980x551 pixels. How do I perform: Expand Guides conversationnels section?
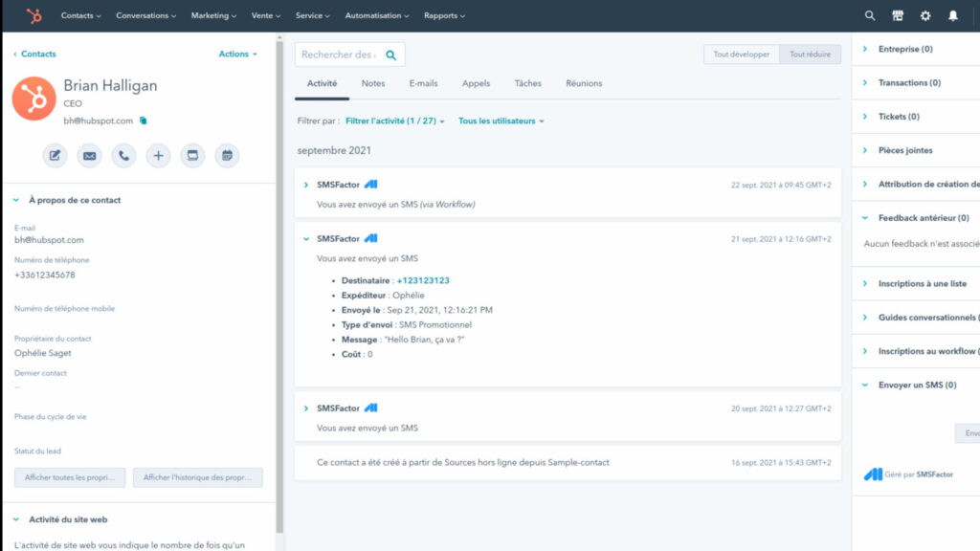865,318
